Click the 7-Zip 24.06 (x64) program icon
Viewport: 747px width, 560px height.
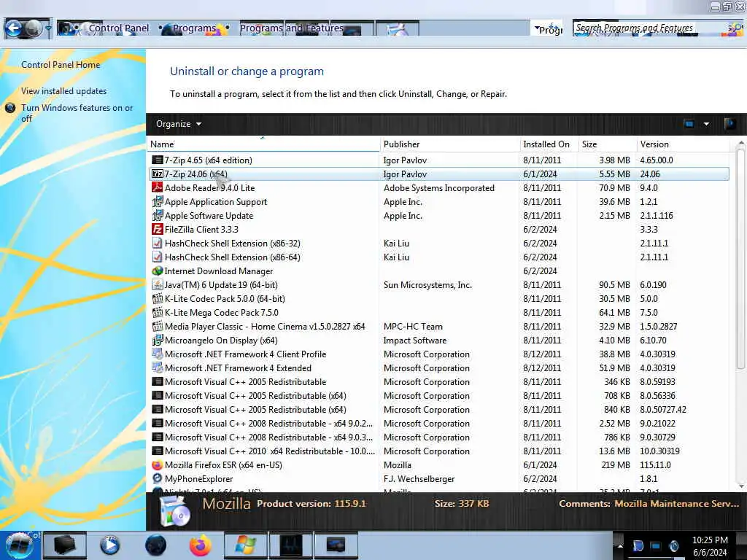tap(157, 174)
